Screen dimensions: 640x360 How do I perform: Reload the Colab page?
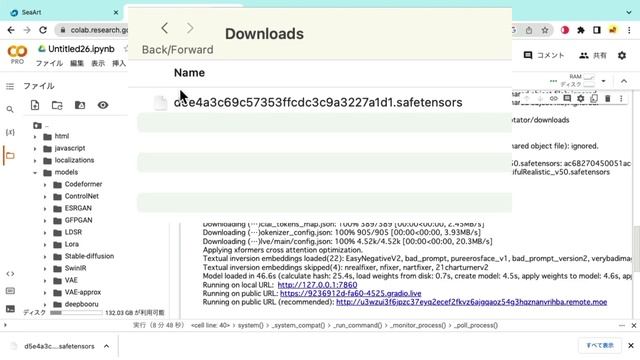pyautogui.click(x=43, y=30)
